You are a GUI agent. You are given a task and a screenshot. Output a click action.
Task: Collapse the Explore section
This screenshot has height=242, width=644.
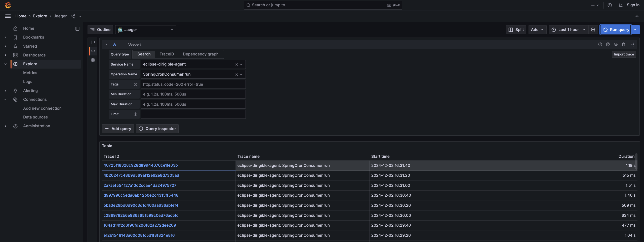pyautogui.click(x=6, y=64)
